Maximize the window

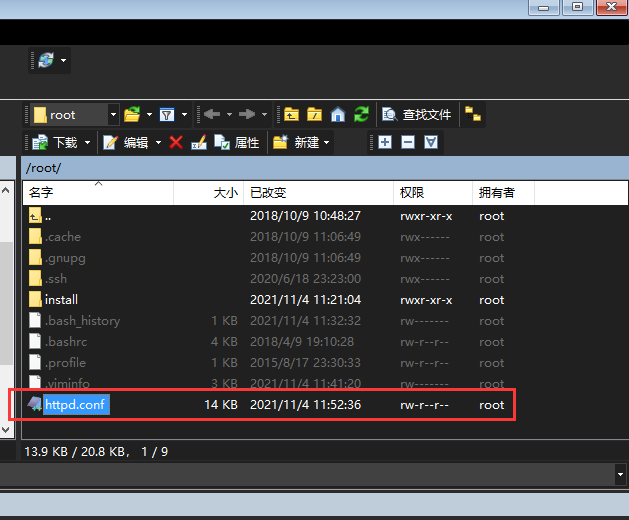(578, 7)
